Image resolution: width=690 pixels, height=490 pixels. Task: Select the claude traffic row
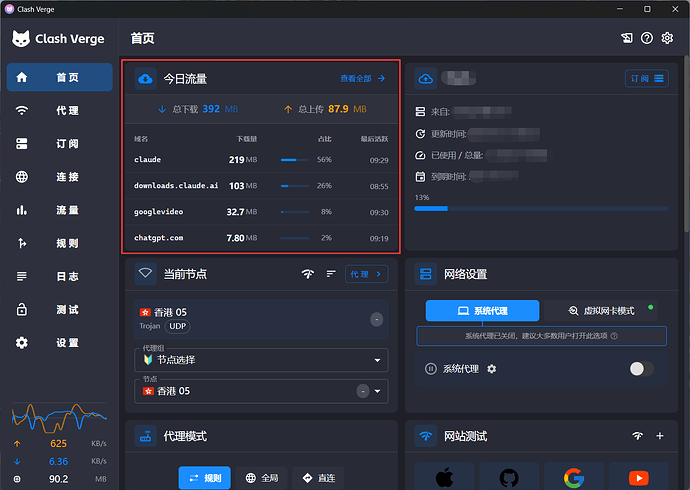point(261,160)
